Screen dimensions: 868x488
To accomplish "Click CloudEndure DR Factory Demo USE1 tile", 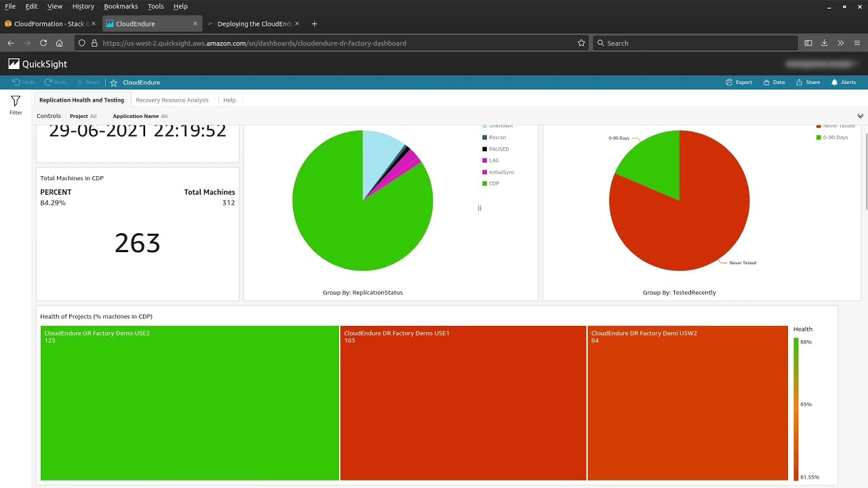I will (x=463, y=403).
